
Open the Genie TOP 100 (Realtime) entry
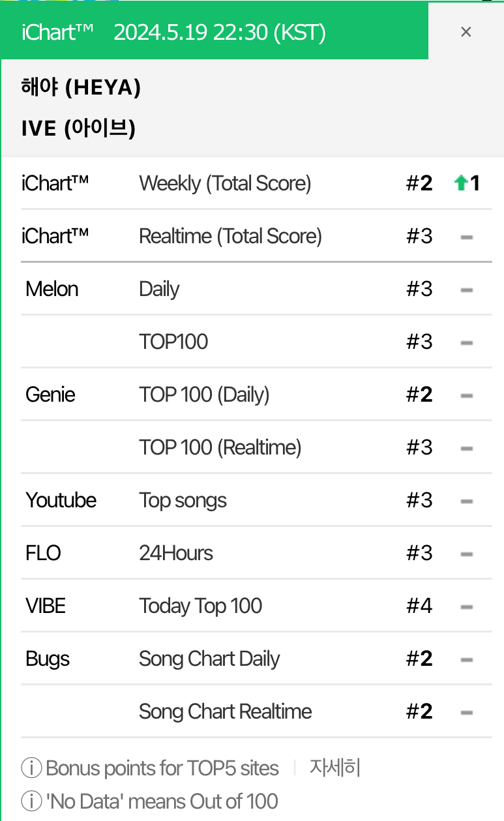tap(220, 447)
